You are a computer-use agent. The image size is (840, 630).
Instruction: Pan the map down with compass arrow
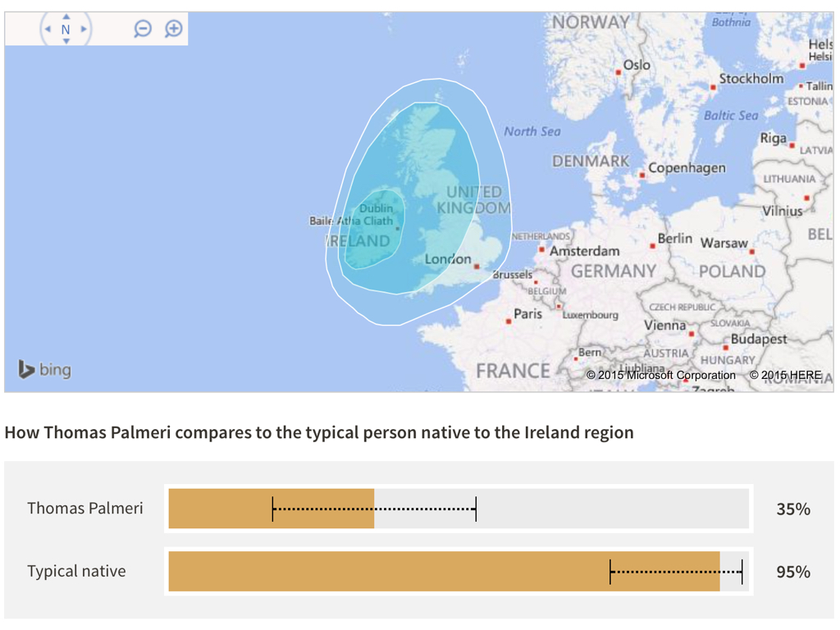click(66, 42)
